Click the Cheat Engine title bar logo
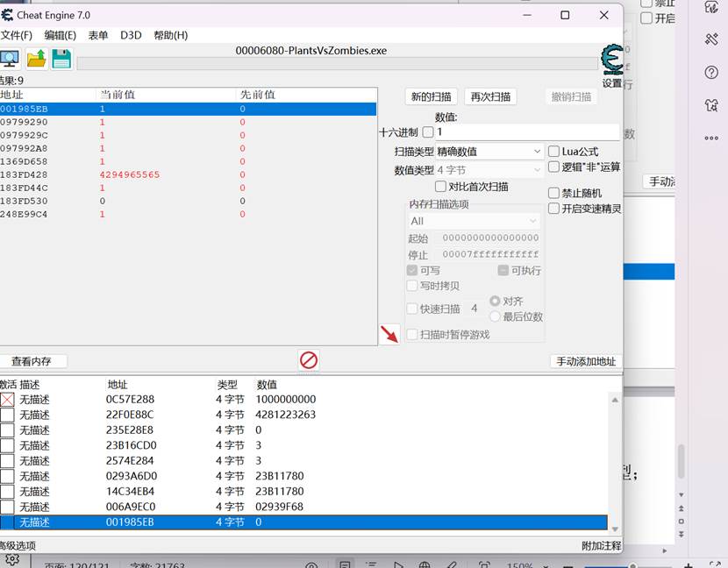Screen dimensions: 728x568 pyautogui.click(x=6, y=15)
